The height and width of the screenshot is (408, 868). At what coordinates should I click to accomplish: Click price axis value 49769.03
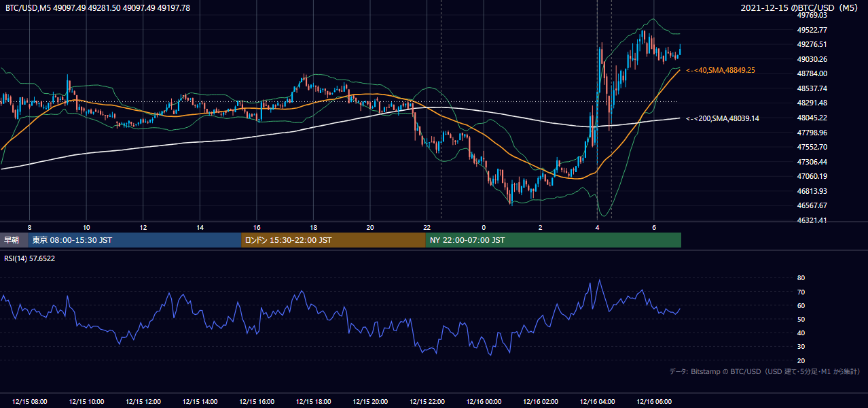pyautogui.click(x=812, y=15)
